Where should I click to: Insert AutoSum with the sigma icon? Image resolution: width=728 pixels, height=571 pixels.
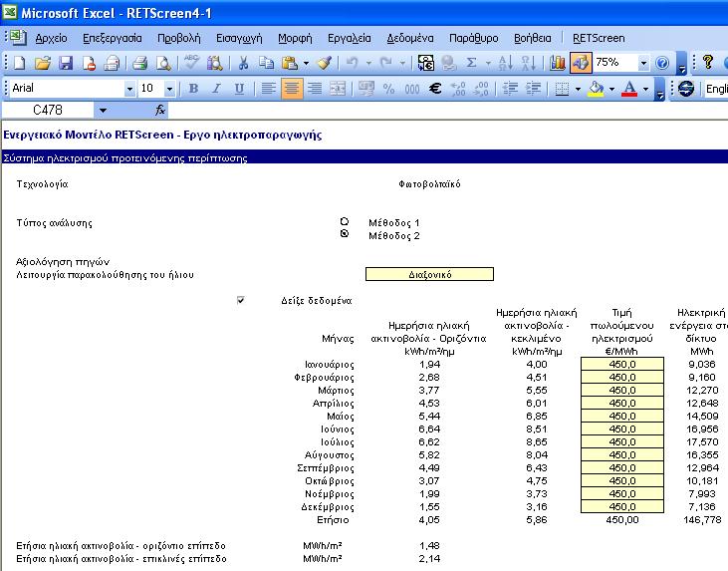point(471,63)
